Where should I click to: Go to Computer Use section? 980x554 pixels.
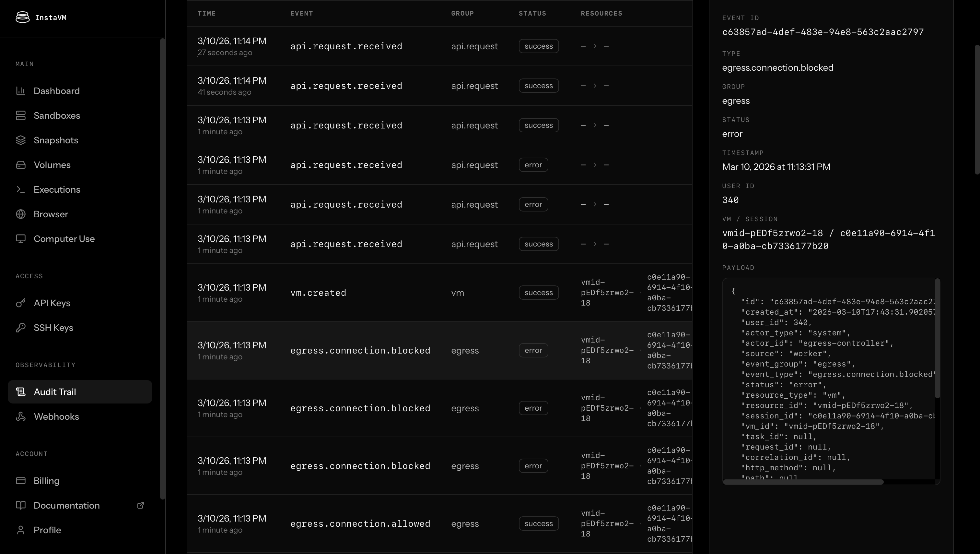[x=64, y=239]
